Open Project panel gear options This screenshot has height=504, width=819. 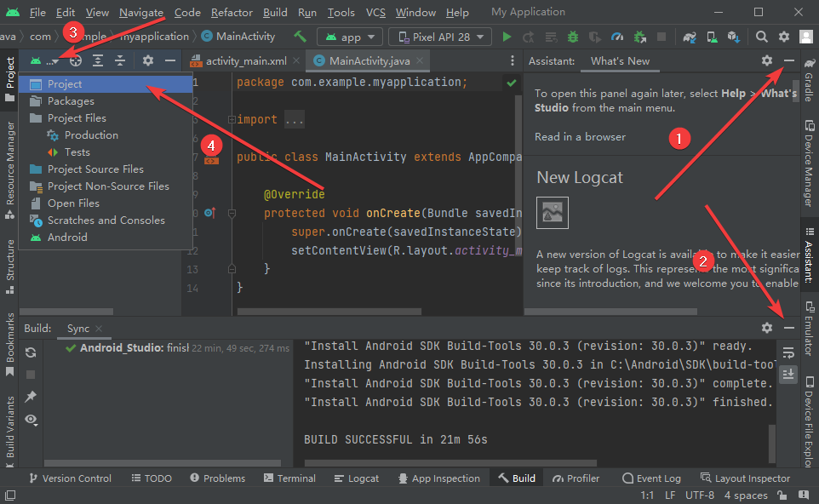pos(148,60)
